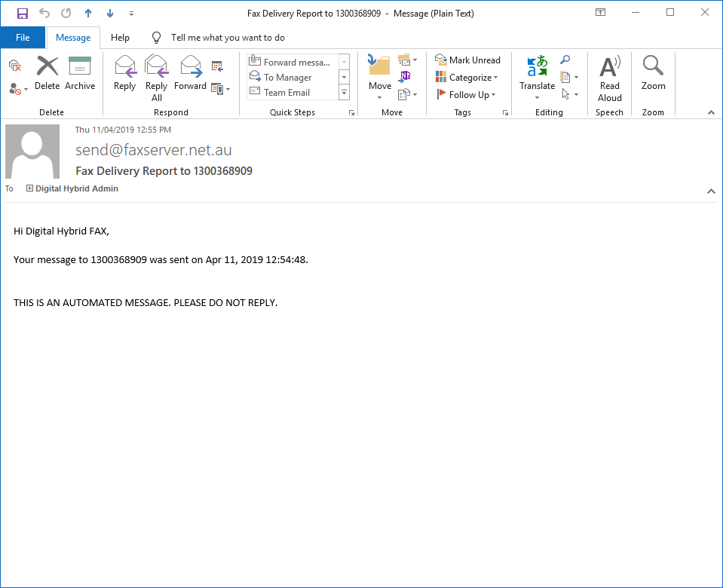Image resolution: width=723 pixels, height=588 pixels.
Task: Open the File tab
Action: 23,38
